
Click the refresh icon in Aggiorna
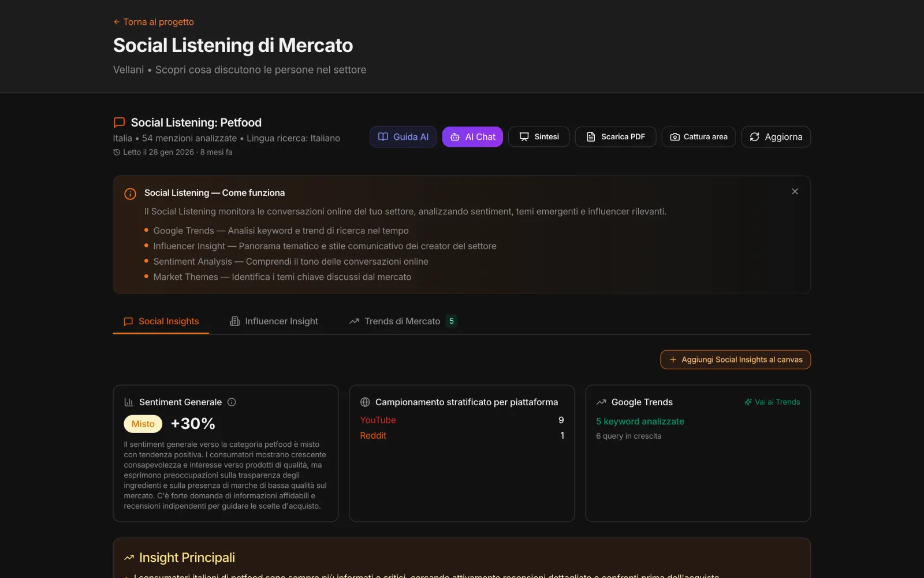(754, 137)
